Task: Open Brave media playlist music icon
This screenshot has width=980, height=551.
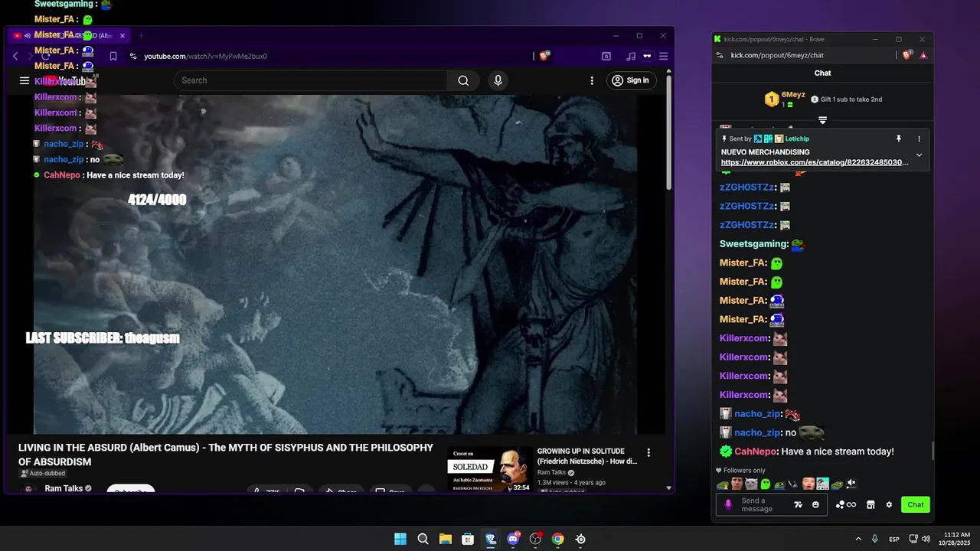Action: click(x=630, y=56)
